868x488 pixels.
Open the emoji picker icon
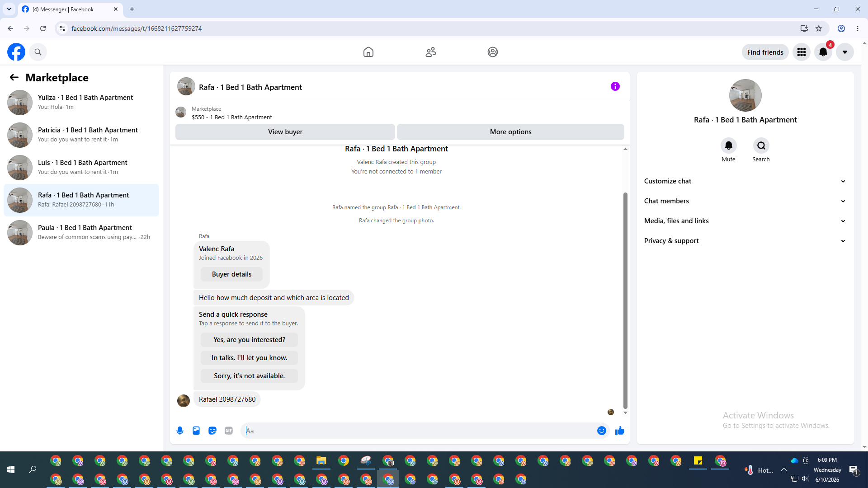[x=602, y=431]
